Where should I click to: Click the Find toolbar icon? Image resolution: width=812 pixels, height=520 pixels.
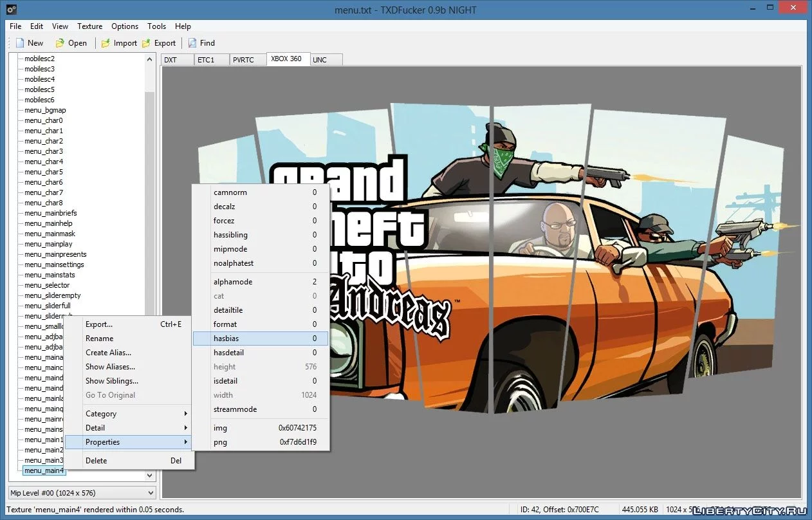[x=192, y=43]
